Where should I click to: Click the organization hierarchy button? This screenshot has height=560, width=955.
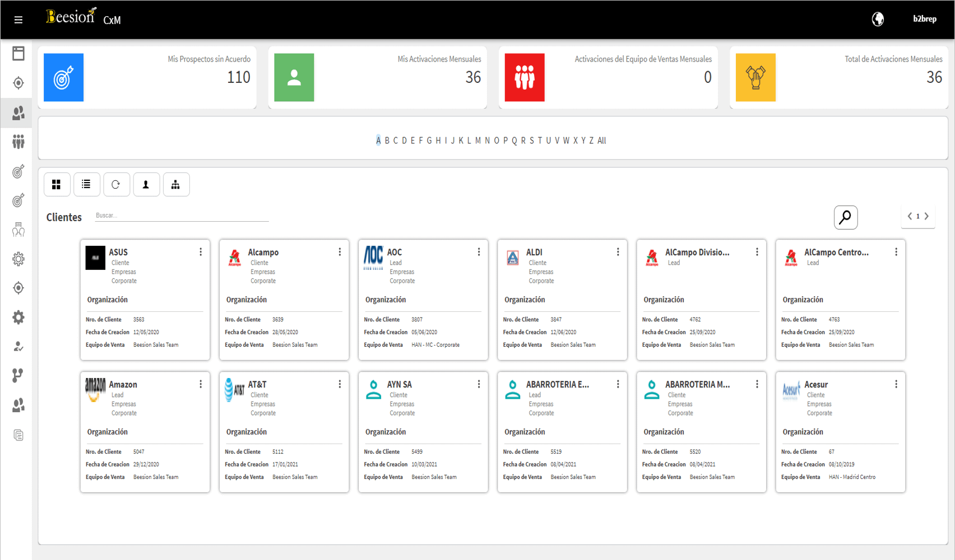(x=175, y=184)
